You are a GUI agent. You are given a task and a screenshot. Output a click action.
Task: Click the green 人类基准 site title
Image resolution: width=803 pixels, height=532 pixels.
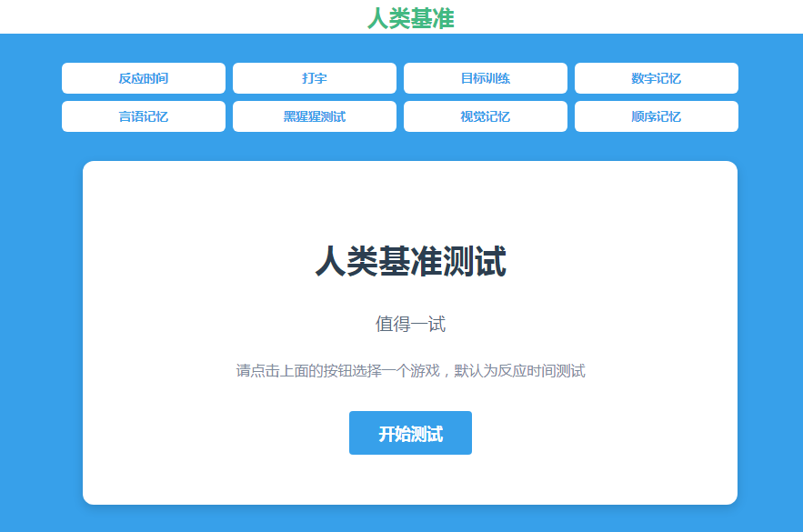tap(410, 17)
